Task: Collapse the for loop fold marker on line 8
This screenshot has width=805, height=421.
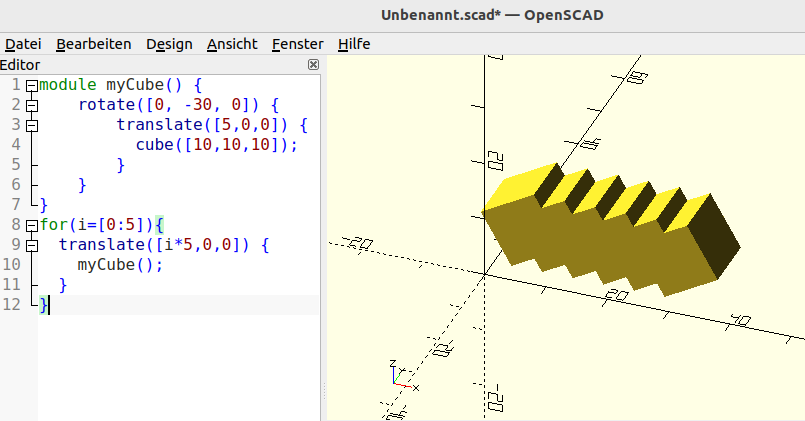Action: (31, 225)
